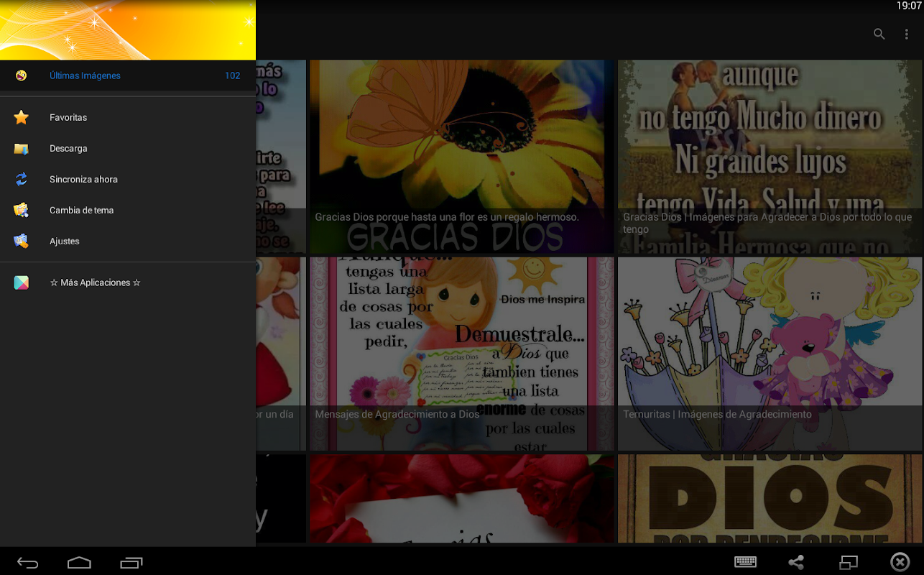Open Favoritas from the drawer
The width and height of the screenshot is (924, 575).
(x=128, y=117)
